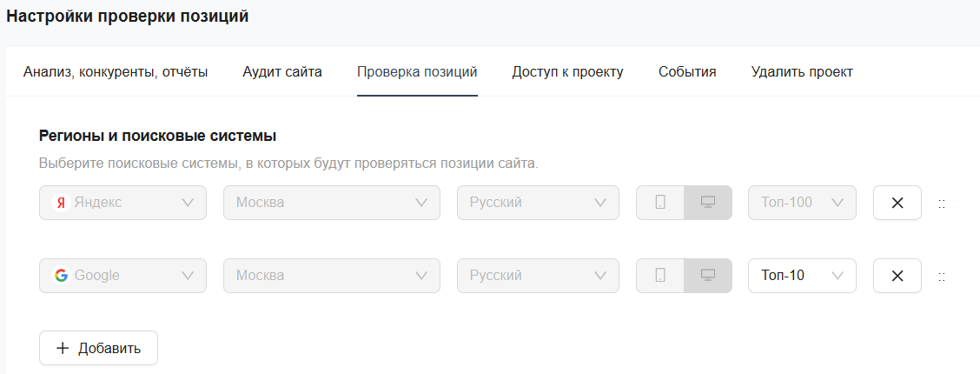Switch to the Аудит сайта tab
The width and height of the screenshot is (980, 374).
point(282,72)
